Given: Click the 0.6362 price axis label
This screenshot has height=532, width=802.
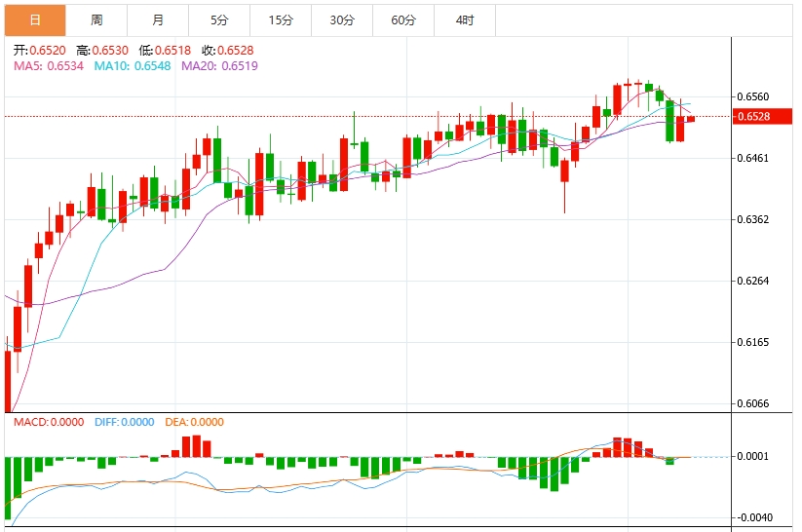Looking at the screenshot, I should (753, 219).
